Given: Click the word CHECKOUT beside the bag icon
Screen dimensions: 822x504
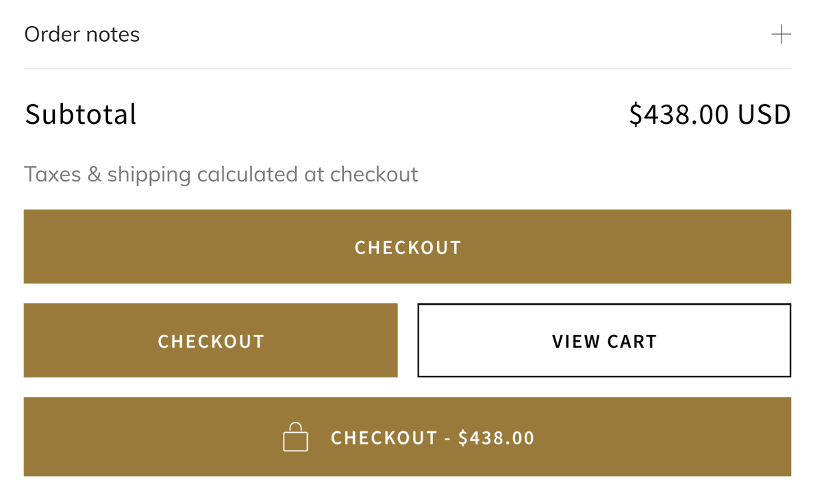Looking at the screenshot, I should (384, 438).
